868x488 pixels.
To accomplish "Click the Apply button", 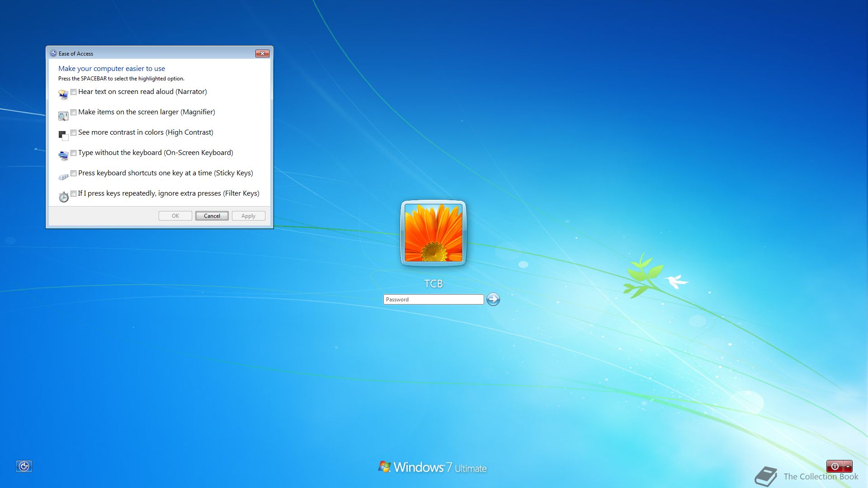I will point(249,216).
